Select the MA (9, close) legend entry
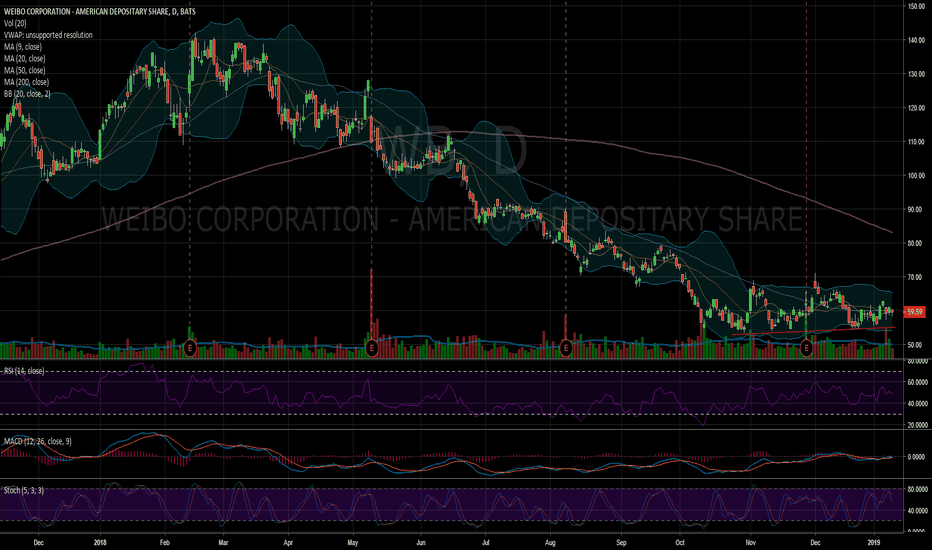This screenshot has width=932, height=550. [23, 47]
